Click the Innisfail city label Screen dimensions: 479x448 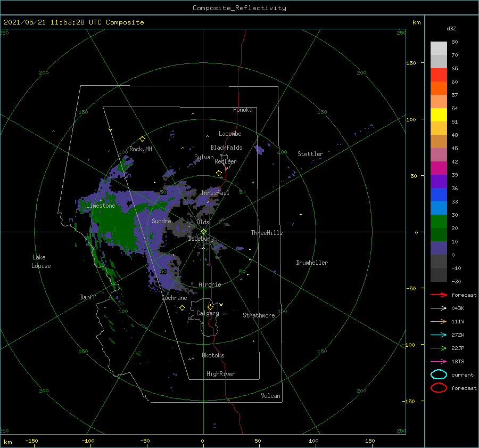[215, 193]
